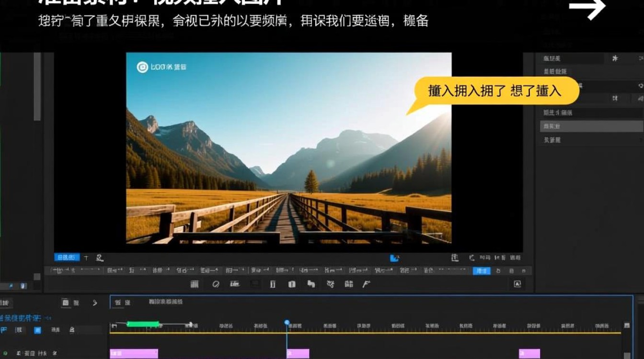Expand the chevron arrow left of the timeline tabs
This screenshot has width=644, height=359.
click(x=94, y=303)
